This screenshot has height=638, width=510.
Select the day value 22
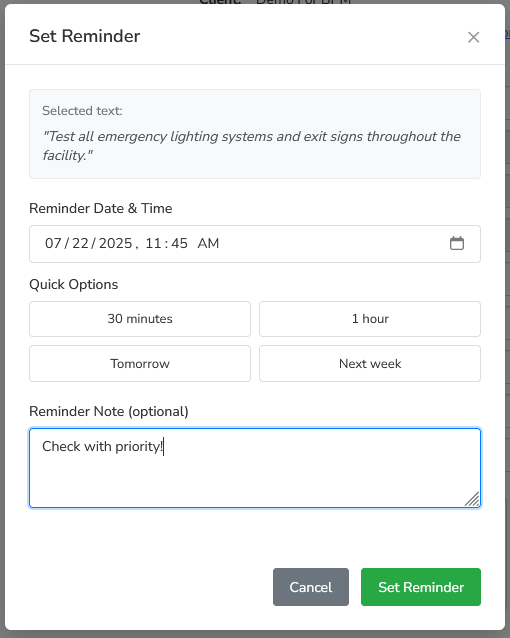(80, 243)
